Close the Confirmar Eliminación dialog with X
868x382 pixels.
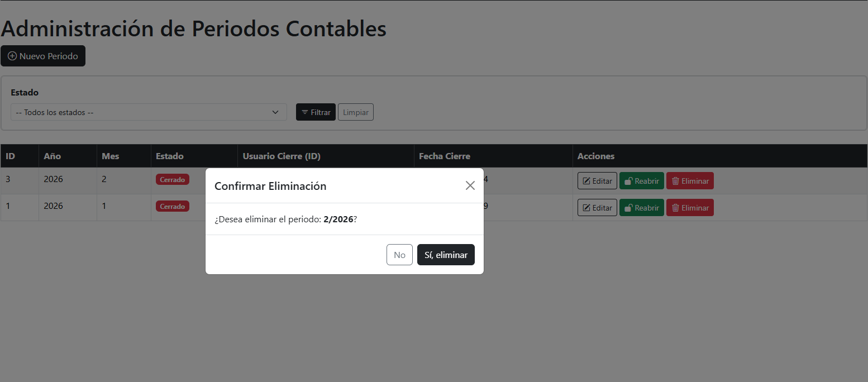tap(470, 185)
